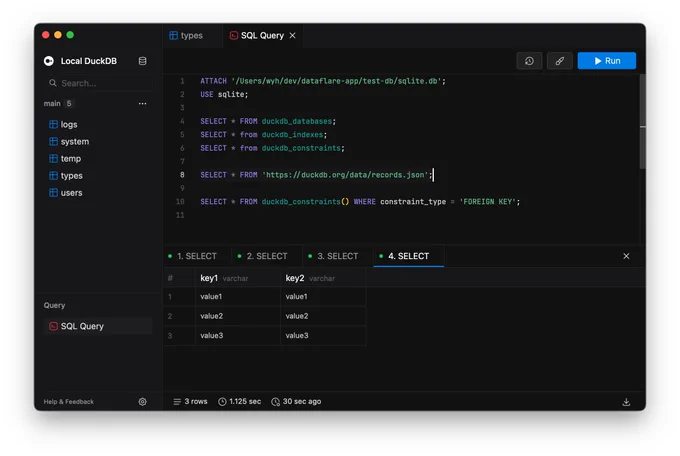Place cursor on USE sqlite line
680x456 pixels.
pyautogui.click(x=224, y=95)
